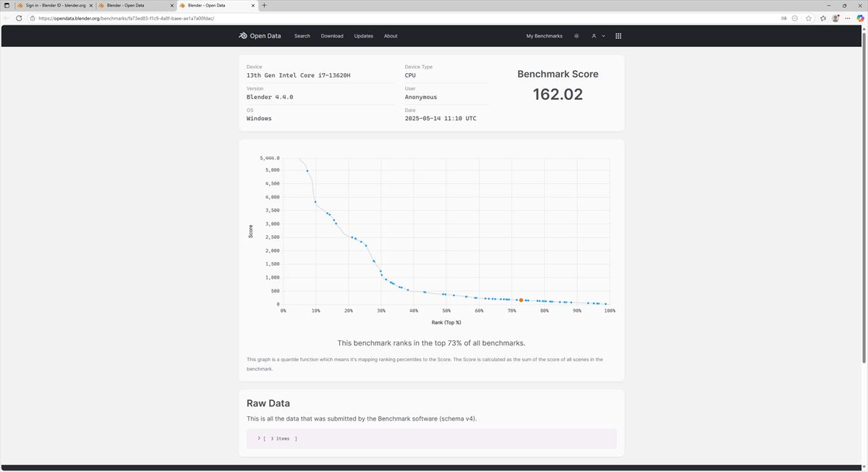Open the browser Settings and more menu
Screen dimensions: 868x472
(848, 18)
